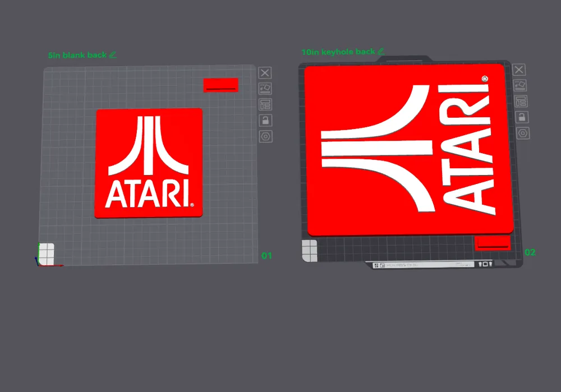Select the small Atari sign on plate 01
Screen dimensions: 561x392
pos(149,163)
